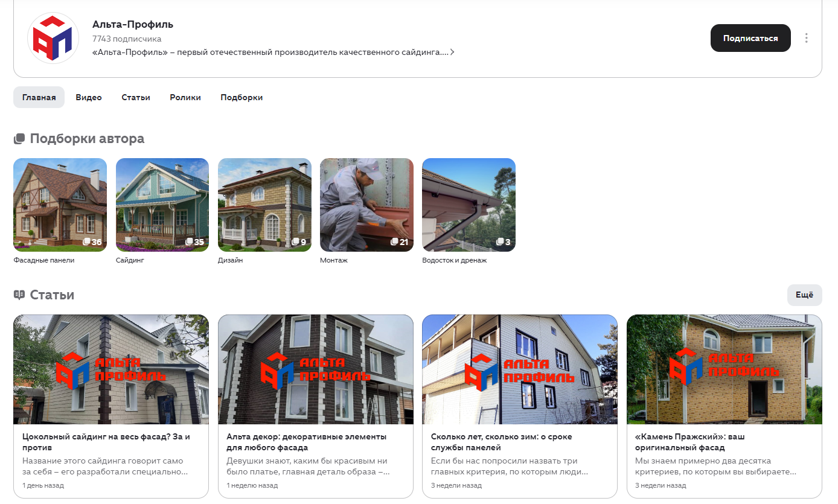Open the Сайдинг collection thumbnail
Screen dimensions: 838x504
tap(162, 205)
